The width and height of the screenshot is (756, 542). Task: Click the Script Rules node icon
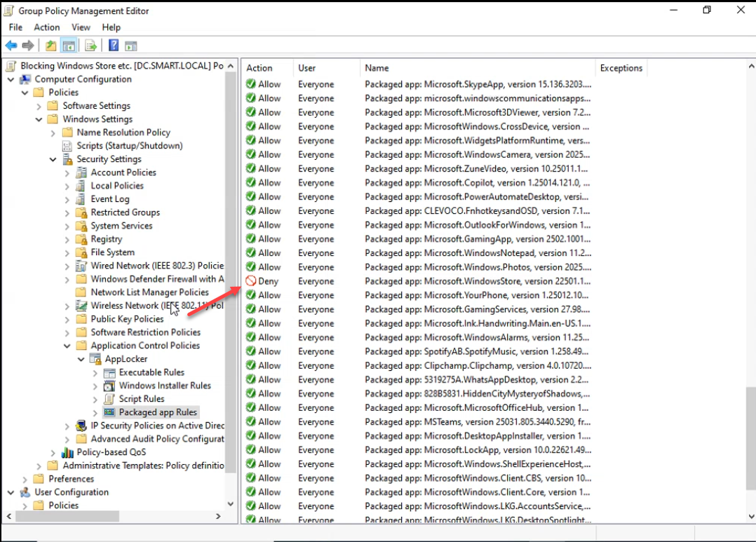[x=109, y=399]
